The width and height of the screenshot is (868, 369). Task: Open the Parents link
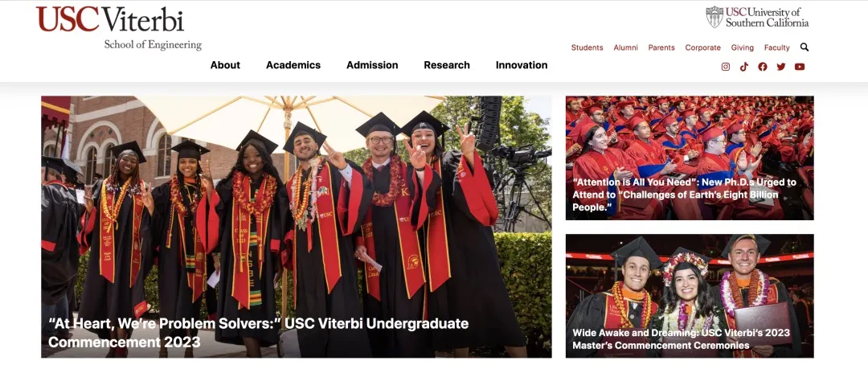pyautogui.click(x=661, y=47)
